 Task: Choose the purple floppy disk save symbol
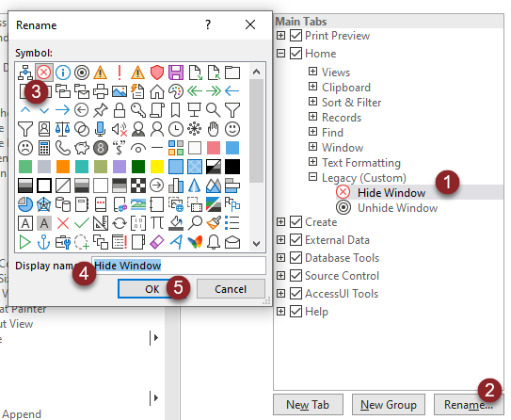click(x=176, y=73)
